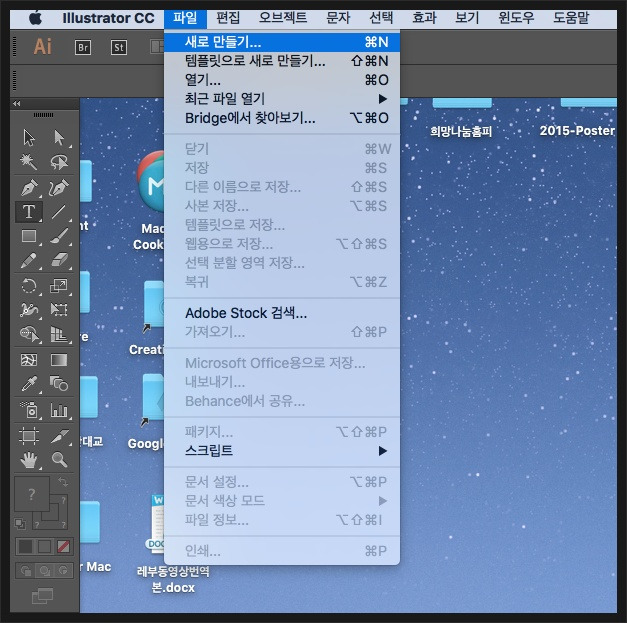Select the Curvature tool
627x623 pixels.
pos(59,188)
